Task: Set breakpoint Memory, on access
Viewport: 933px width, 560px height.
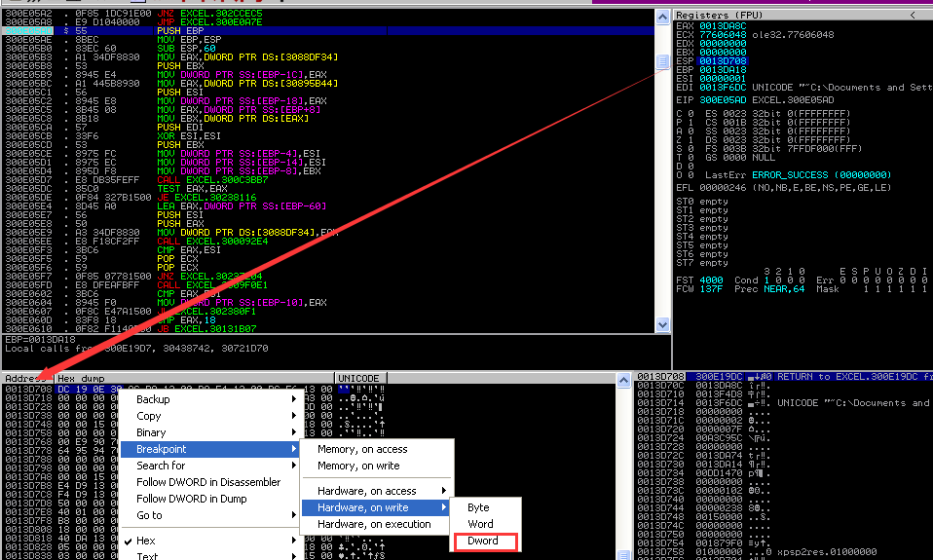Action: (x=362, y=449)
